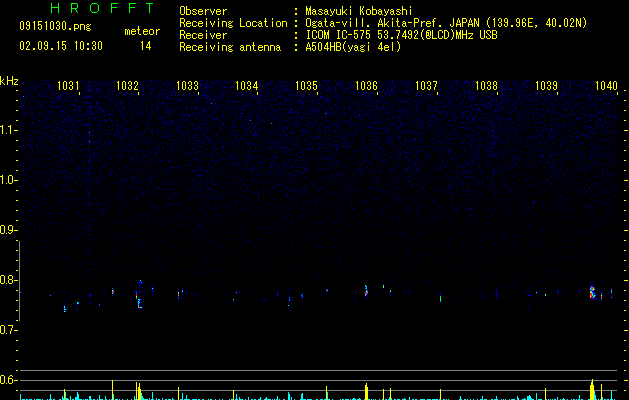Viewport: 629px width, 400px height.
Task: Click the A504HB(yagi 4el) antenna text
Action: tap(353, 47)
